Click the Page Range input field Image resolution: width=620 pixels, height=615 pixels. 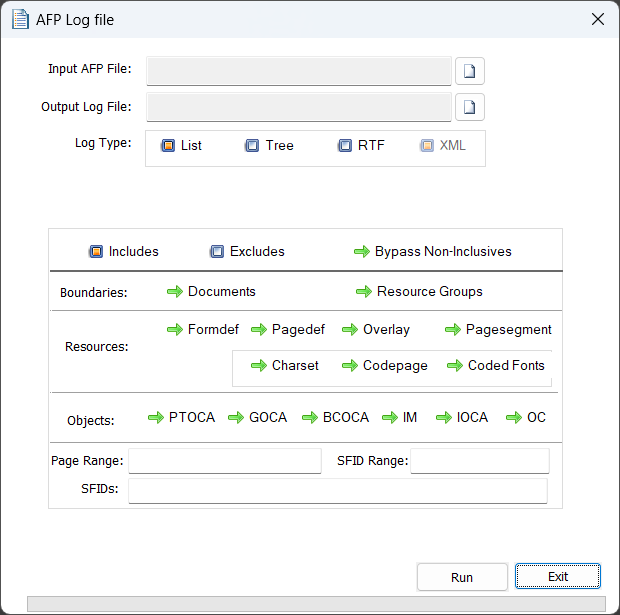224,461
